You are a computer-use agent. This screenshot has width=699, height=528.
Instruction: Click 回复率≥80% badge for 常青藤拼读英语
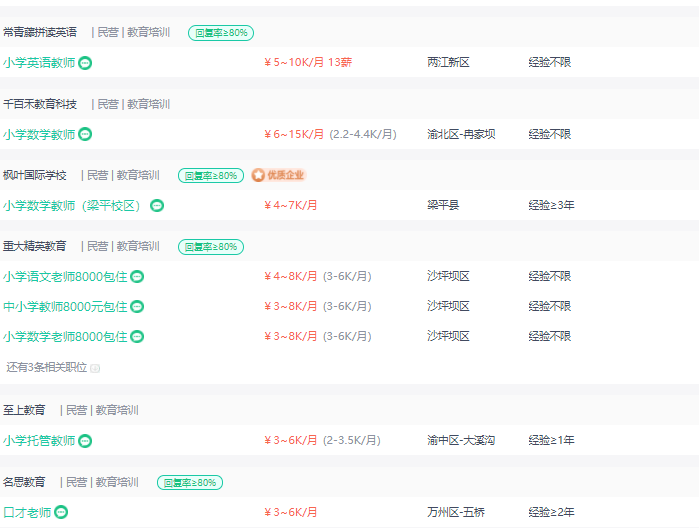(x=221, y=33)
